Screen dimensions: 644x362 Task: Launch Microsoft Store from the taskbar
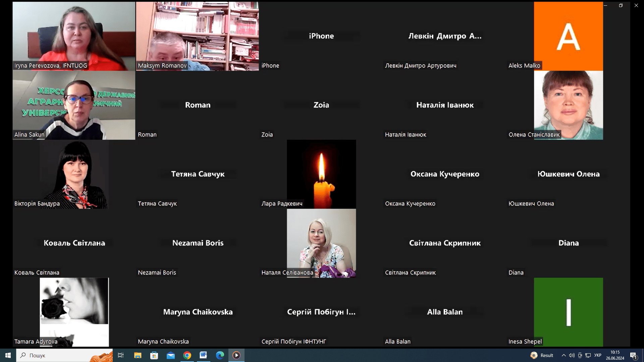154,355
